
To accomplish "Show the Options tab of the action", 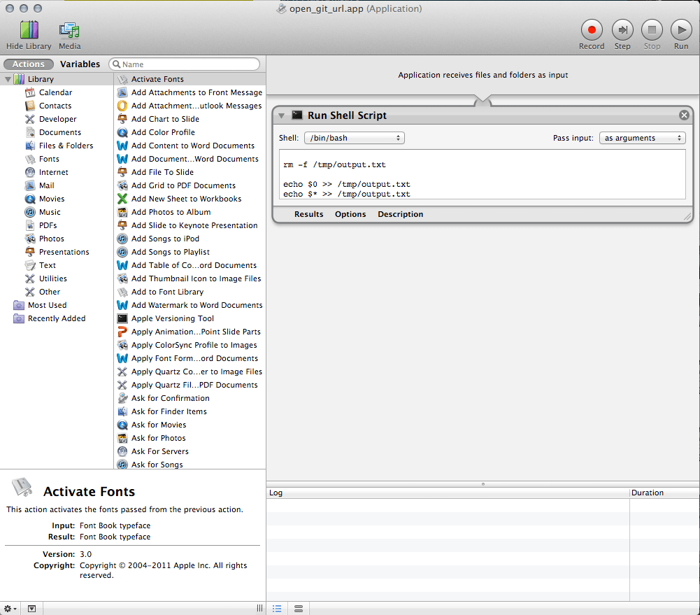I will pos(350,214).
